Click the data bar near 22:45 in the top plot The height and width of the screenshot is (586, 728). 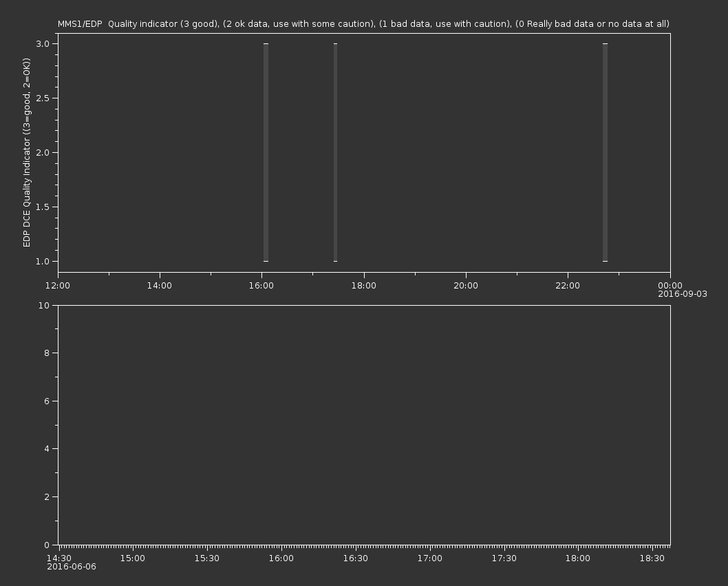(x=605, y=152)
